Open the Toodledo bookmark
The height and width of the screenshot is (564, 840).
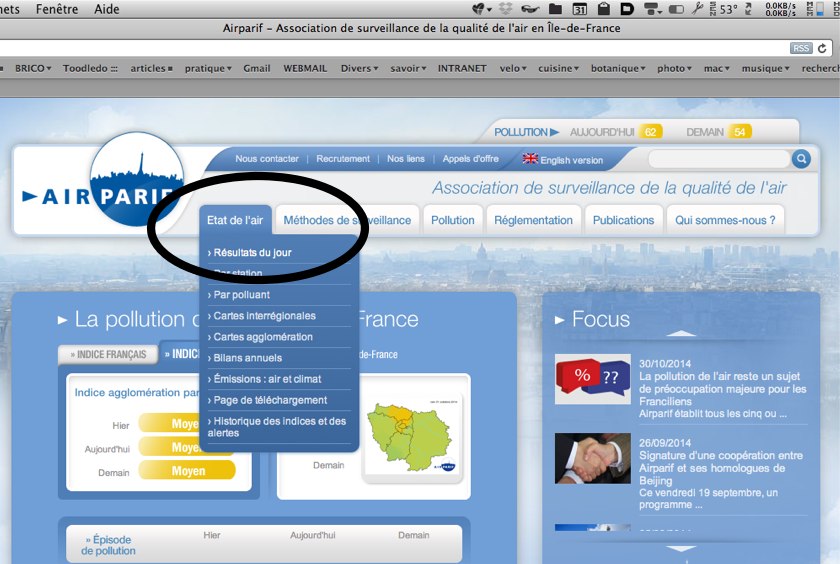pyautogui.click(x=90, y=68)
